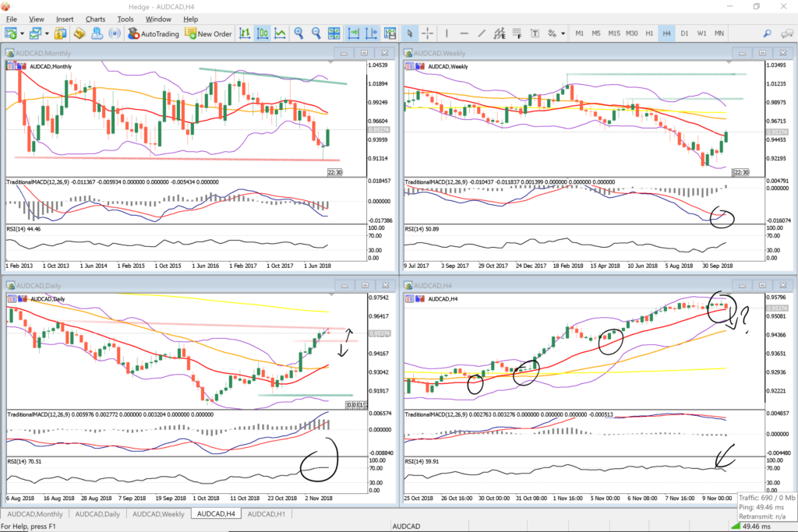
Task: Click the Zoom In magnifier icon
Action: (298, 33)
